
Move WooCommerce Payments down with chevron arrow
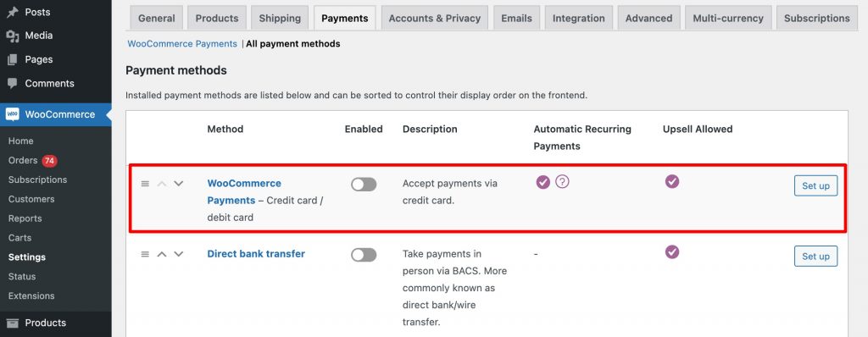point(178,184)
